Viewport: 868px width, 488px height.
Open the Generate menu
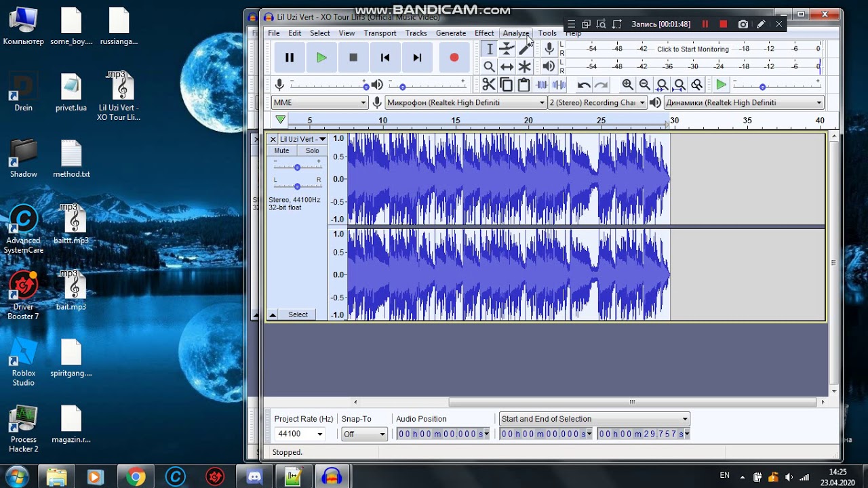pyautogui.click(x=451, y=33)
